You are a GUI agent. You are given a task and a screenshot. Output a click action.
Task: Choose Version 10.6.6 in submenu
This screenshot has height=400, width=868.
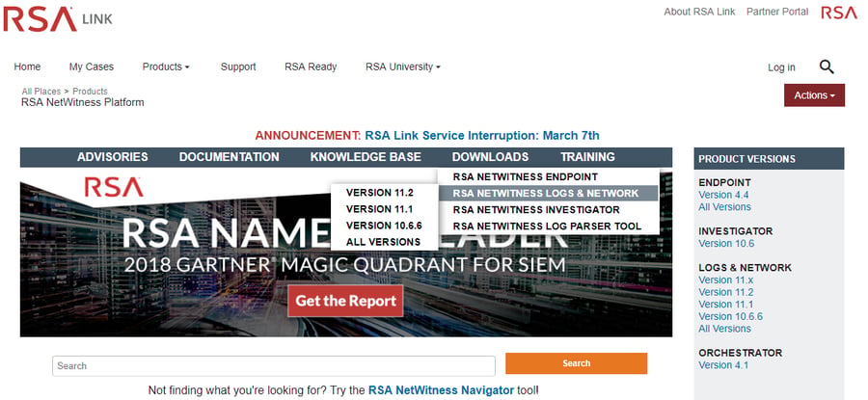[x=384, y=226]
